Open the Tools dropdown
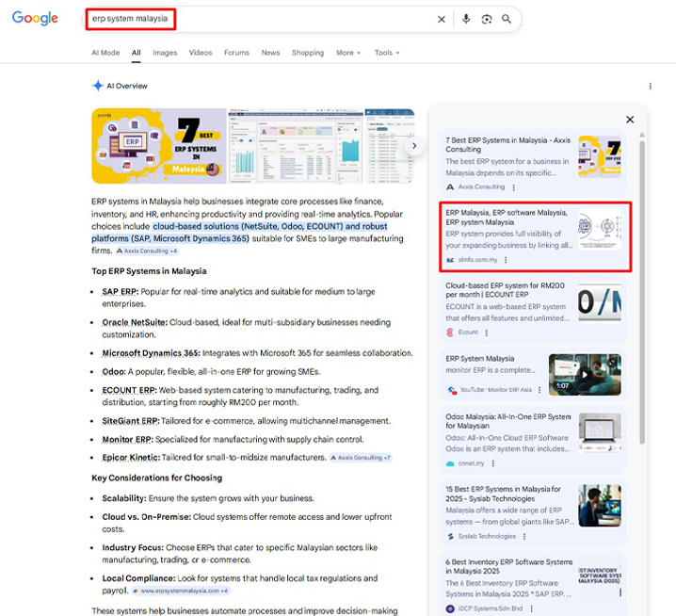Image resolution: width=676 pixels, height=616 pixels. coord(387,53)
